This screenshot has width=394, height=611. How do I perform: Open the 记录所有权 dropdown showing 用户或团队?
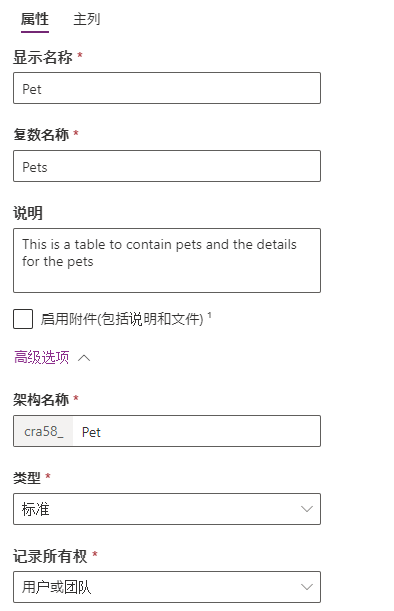coord(167,587)
